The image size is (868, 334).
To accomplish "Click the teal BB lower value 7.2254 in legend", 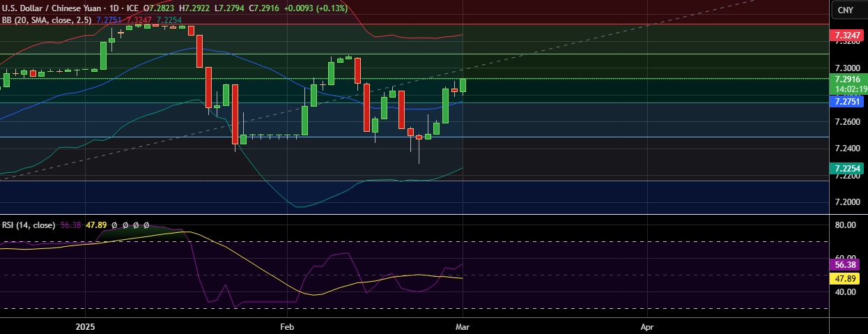I will (169, 20).
